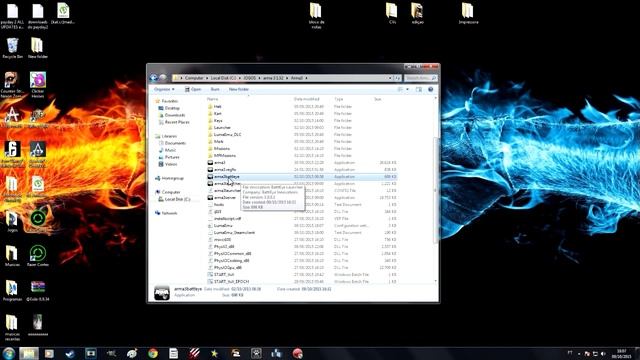Open the change view dropdown arrow

tap(407, 89)
